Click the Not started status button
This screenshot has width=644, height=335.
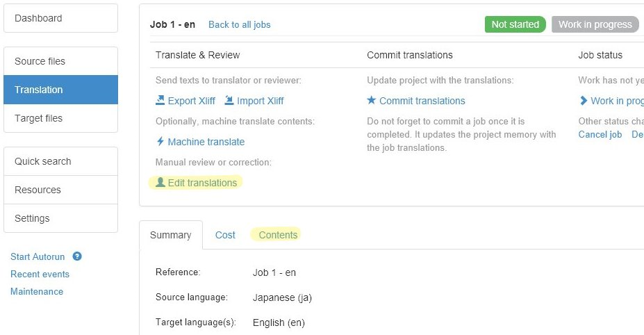[515, 24]
